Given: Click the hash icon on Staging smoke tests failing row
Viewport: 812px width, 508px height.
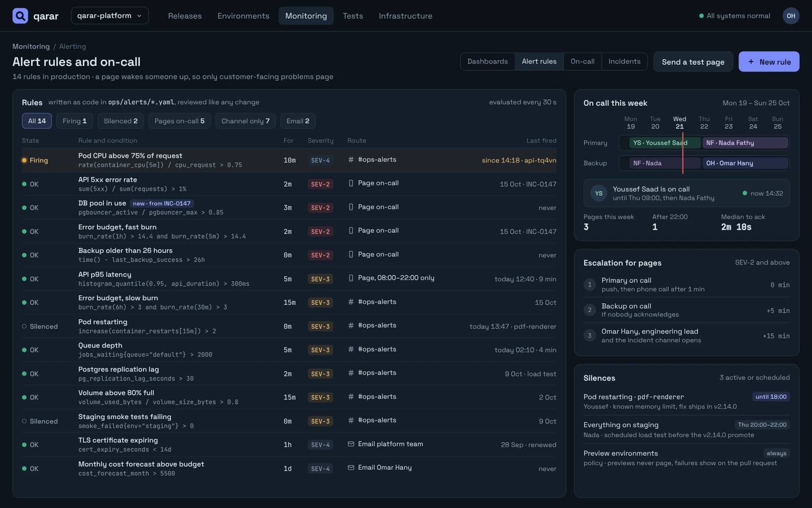Looking at the screenshot, I should (351, 420).
